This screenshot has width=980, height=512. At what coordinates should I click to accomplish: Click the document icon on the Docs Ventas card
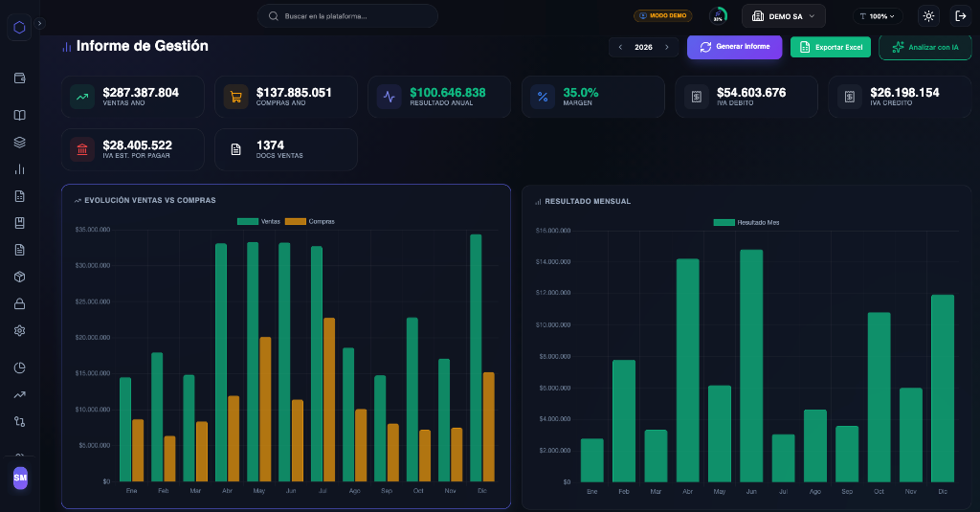[x=235, y=149]
